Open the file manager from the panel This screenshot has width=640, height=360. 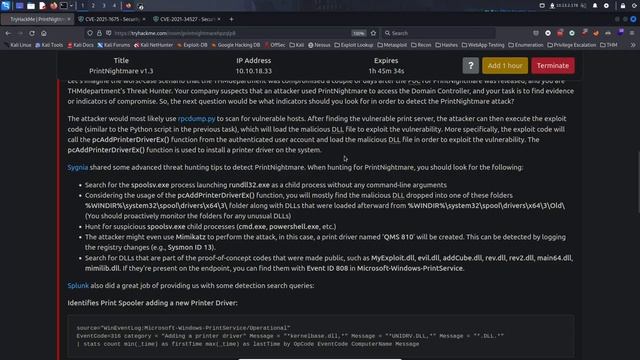(x=31, y=6)
